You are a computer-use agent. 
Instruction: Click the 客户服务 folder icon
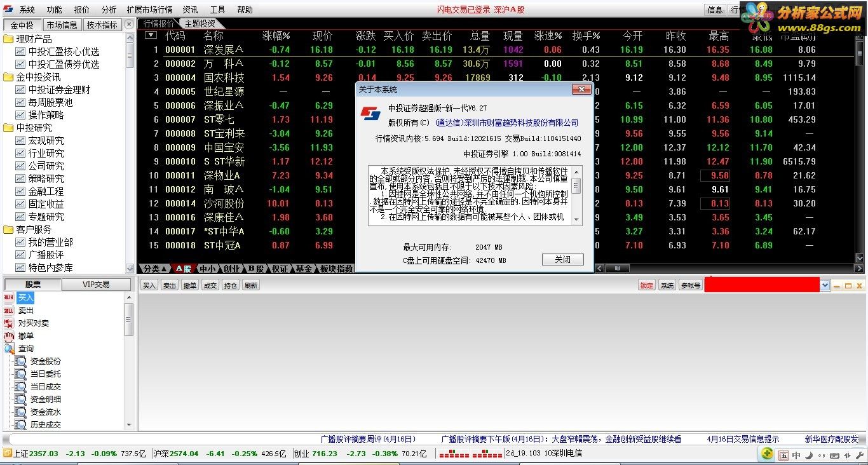coord(9,229)
